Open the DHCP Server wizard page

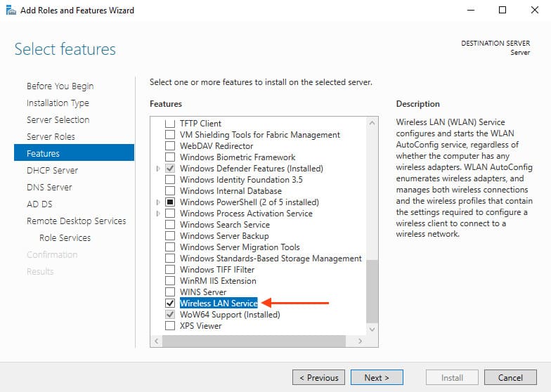click(x=52, y=170)
